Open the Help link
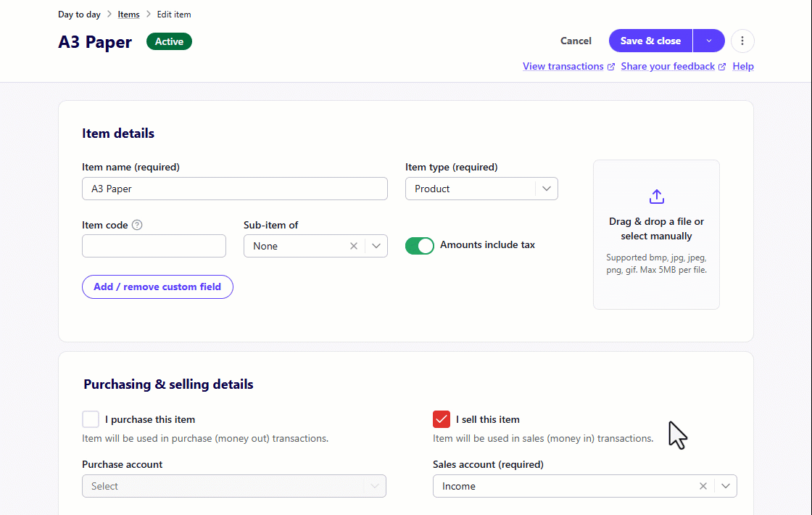Viewport: 812px width, 515px height. click(x=742, y=66)
